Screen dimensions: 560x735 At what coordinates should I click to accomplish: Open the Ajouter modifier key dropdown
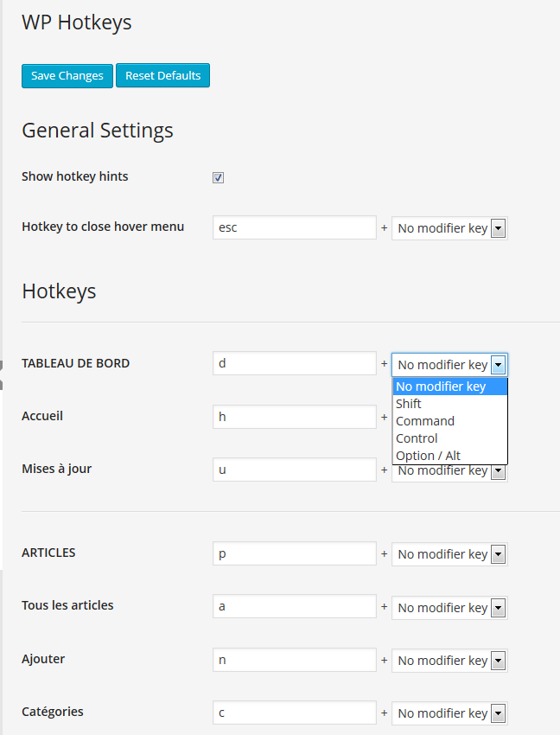pyautogui.click(x=449, y=661)
